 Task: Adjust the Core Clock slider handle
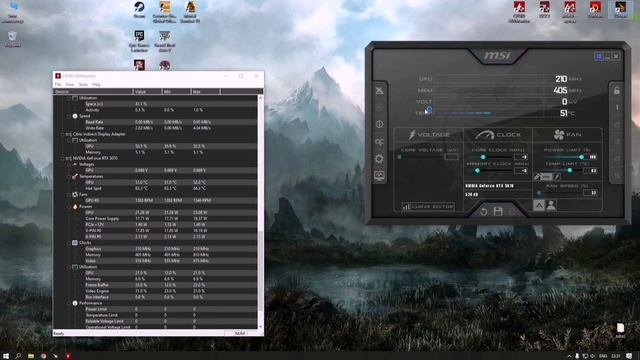coord(483,157)
